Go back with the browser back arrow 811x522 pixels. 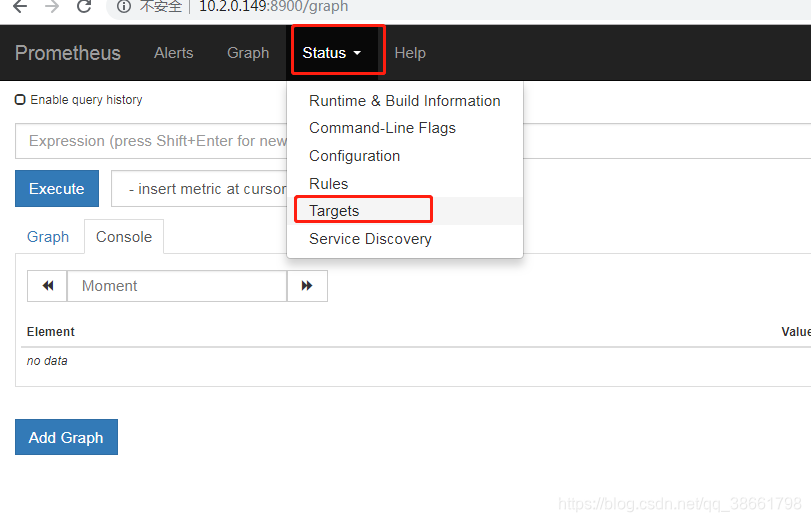point(20,7)
